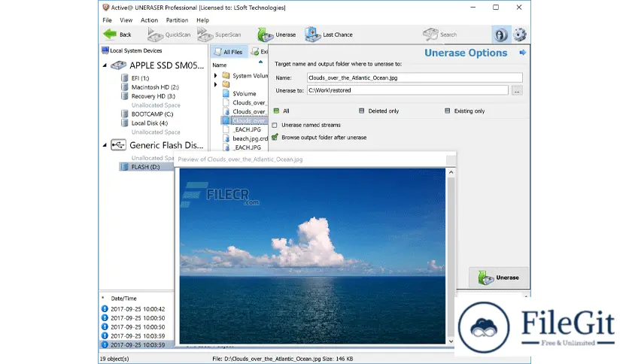Open the View menu
This screenshot has width=629, height=364.
[x=126, y=20]
